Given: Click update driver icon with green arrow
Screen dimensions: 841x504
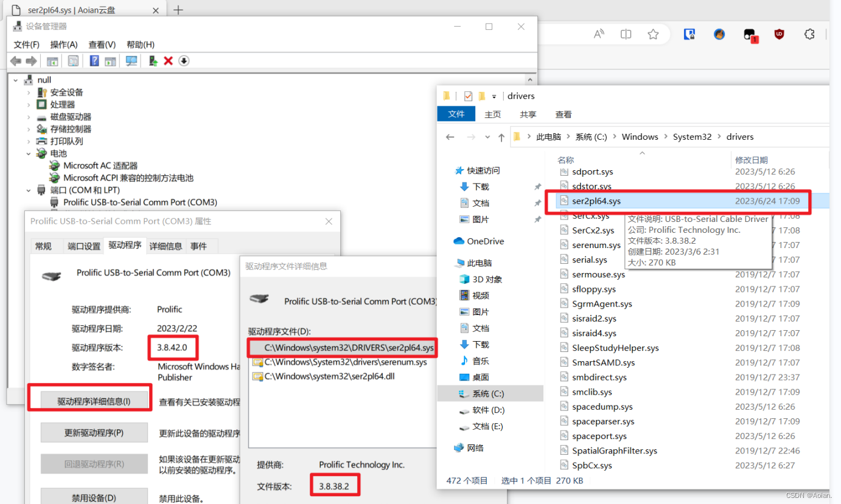Looking at the screenshot, I should [153, 61].
